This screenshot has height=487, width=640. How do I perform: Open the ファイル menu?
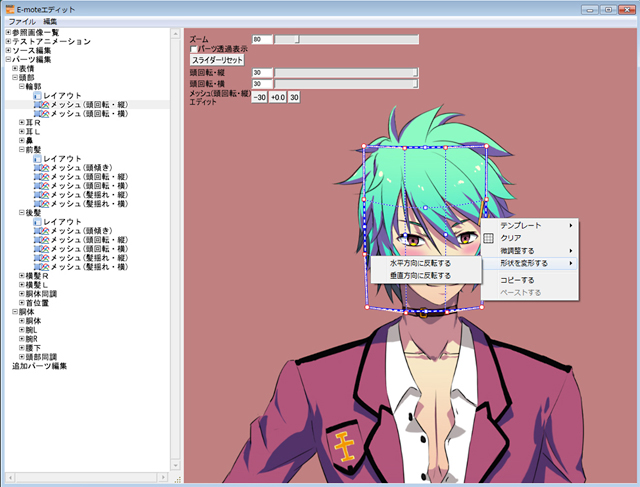[x=22, y=22]
